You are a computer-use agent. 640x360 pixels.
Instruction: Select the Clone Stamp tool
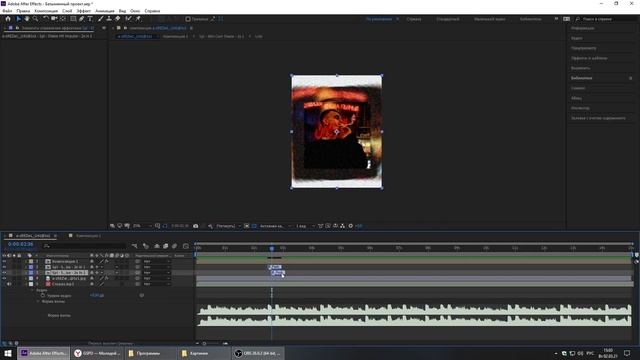click(109, 19)
